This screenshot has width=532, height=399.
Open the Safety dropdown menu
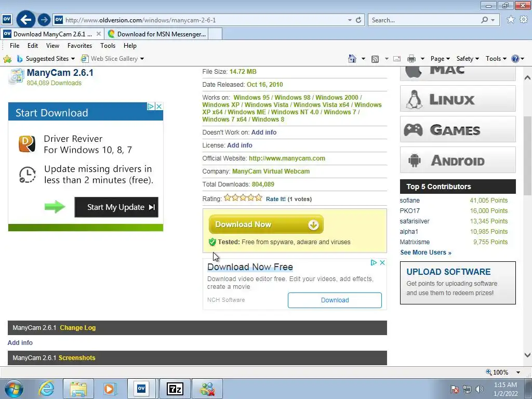[x=468, y=59]
